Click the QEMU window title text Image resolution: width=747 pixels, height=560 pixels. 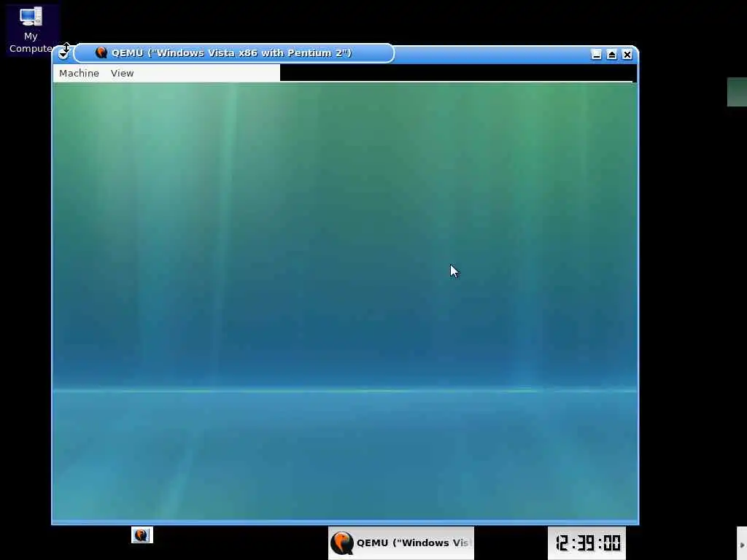point(231,52)
